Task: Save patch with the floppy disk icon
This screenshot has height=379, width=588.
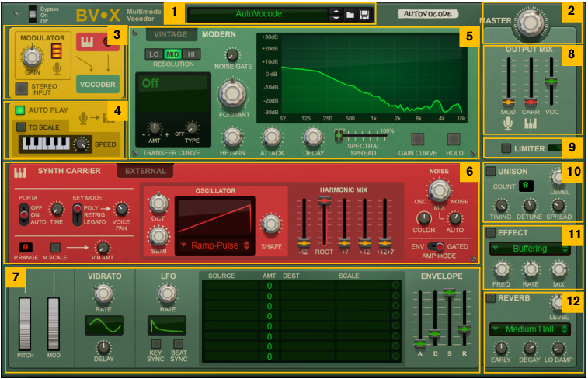Action: click(364, 15)
